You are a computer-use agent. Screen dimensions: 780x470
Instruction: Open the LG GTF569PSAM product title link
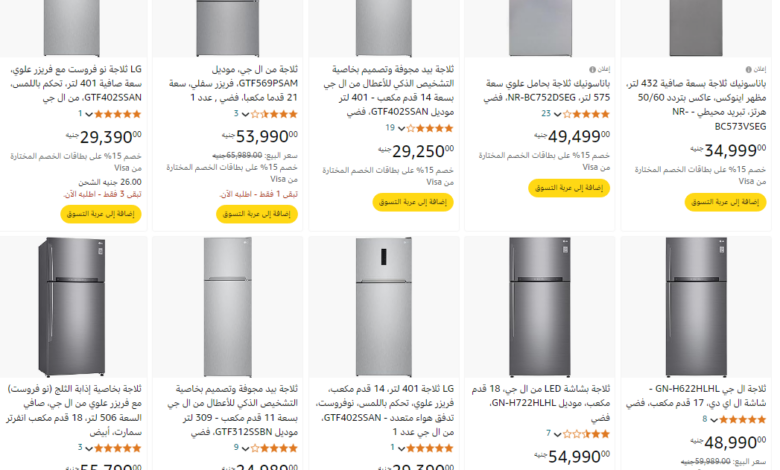(247, 83)
